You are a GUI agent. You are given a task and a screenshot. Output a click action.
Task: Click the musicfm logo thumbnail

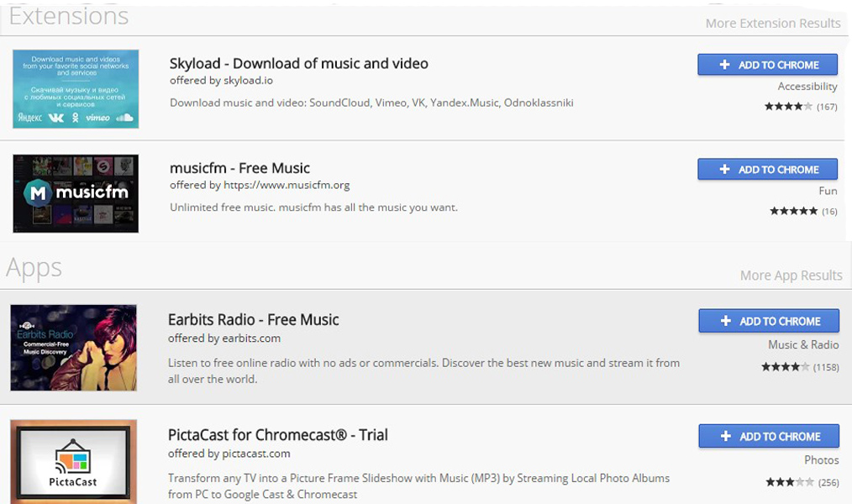[76, 193]
